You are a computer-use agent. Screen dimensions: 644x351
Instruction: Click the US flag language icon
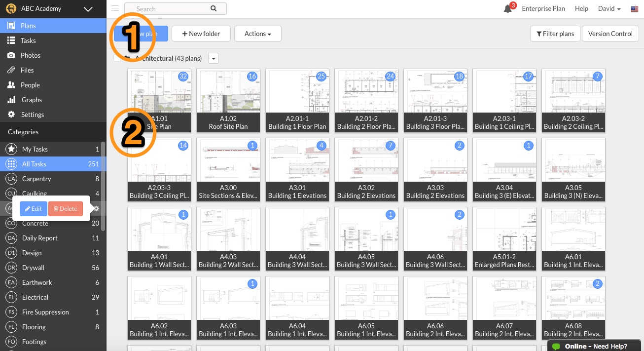[x=635, y=9]
